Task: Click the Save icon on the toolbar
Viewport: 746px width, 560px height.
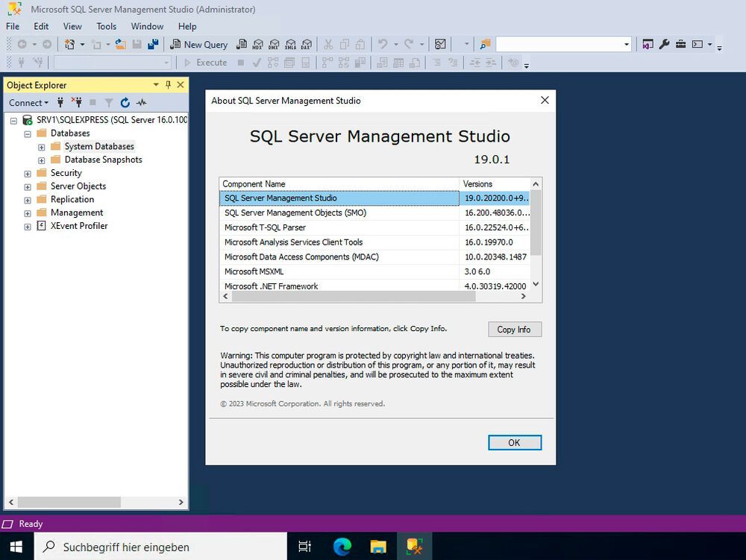Action: coord(138,44)
